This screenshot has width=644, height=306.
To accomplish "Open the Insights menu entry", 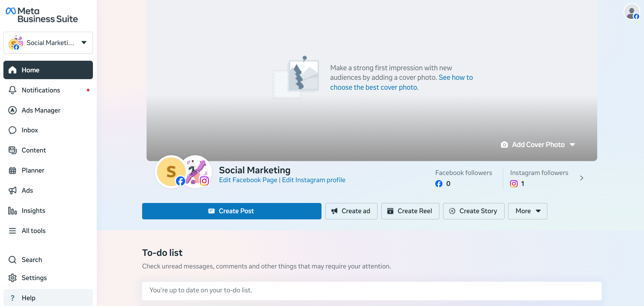I will click(48, 210).
